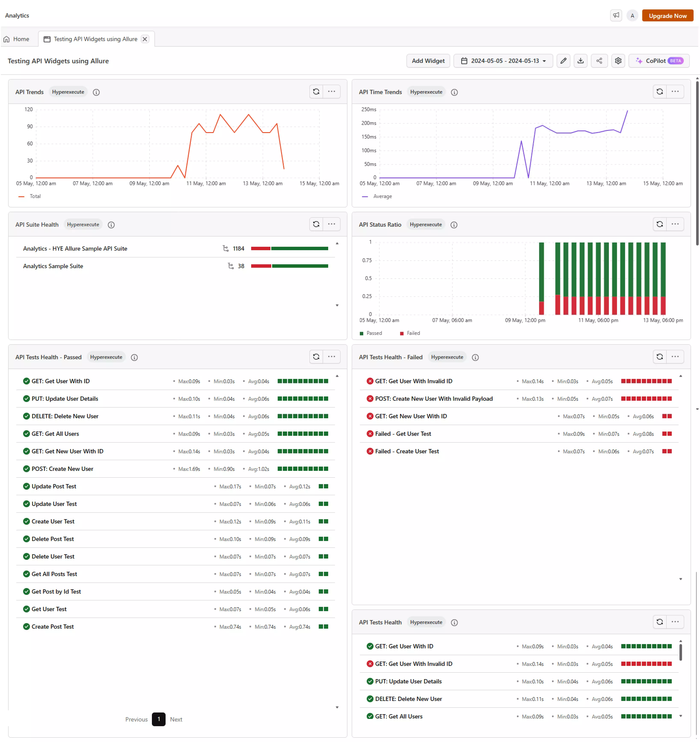Click the pass/fail bar of Analytics Sample Suite
The width and height of the screenshot is (700, 742).
tap(289, 266)
